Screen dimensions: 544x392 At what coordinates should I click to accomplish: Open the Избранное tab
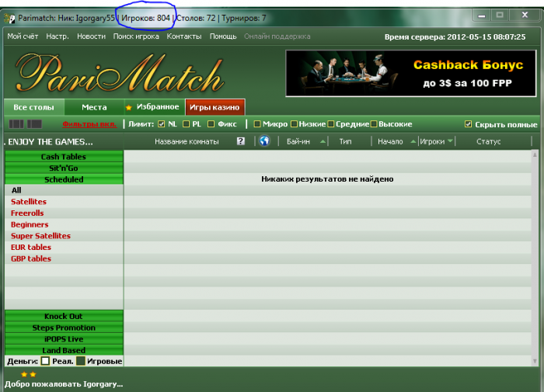pos(155,107)
